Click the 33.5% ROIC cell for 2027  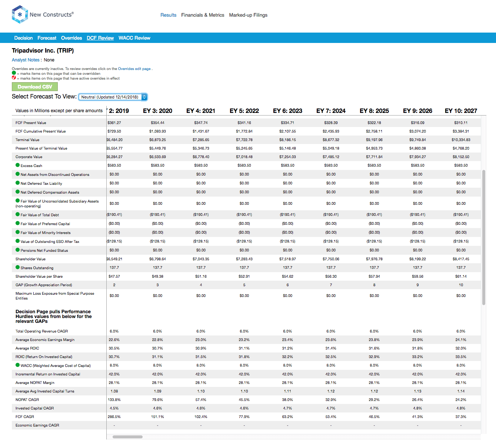point(461,357)
